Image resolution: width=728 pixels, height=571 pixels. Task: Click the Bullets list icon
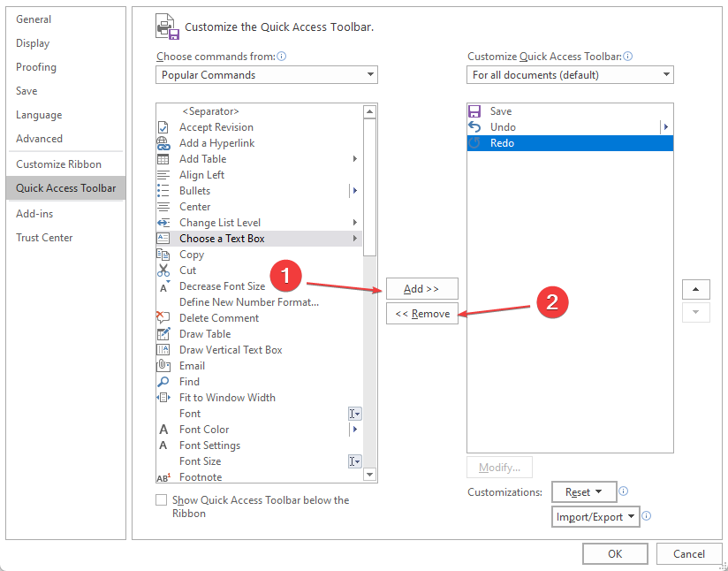pyautogui.click(x=163, y=191)
